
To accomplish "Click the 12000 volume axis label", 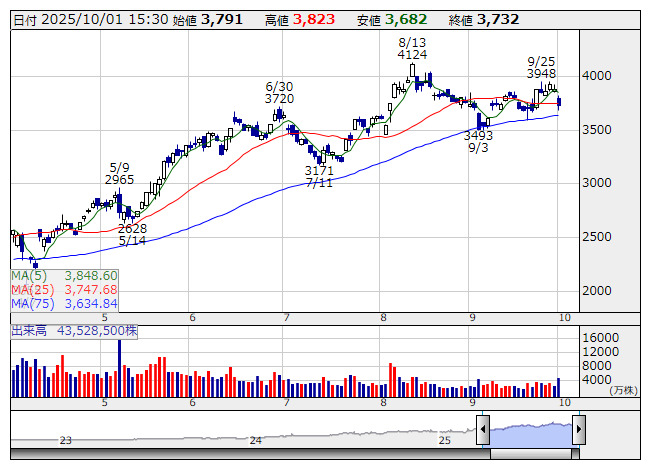I will coord(601,352).
